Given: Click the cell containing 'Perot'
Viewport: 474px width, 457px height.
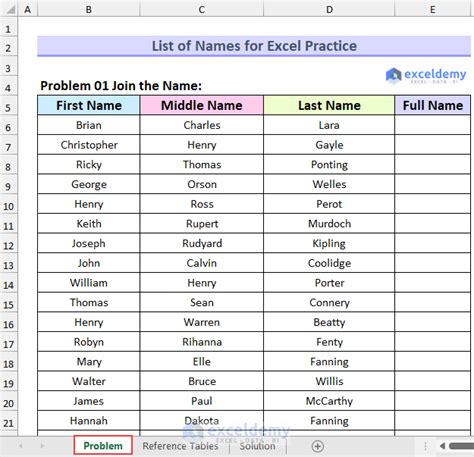Looking at the screenshot, I should point(329,204).
